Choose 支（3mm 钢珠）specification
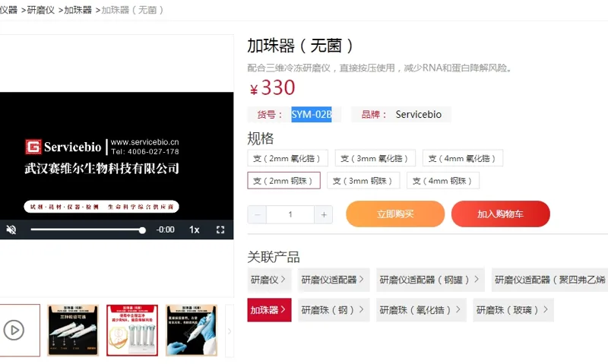The image size is (608, 364). (363, 181)
